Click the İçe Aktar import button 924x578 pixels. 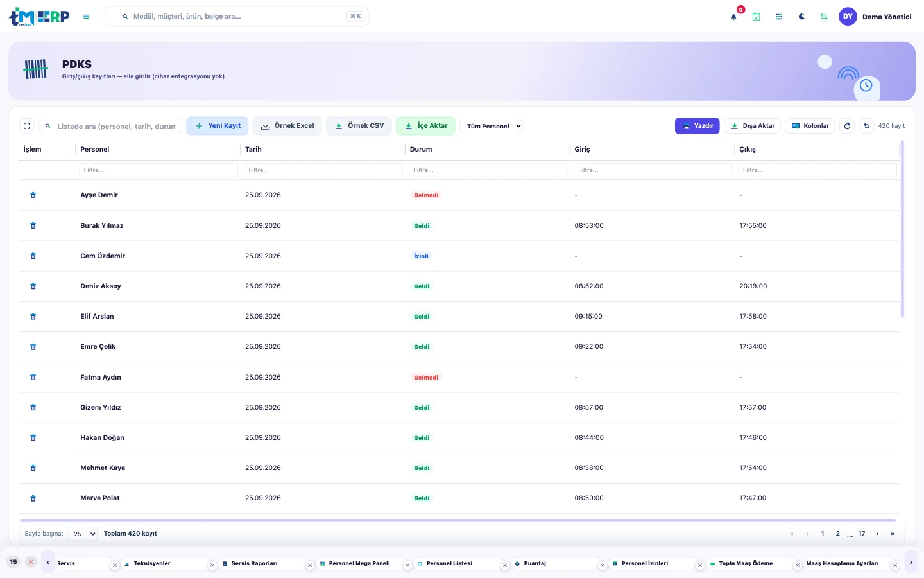pos(425,126)
